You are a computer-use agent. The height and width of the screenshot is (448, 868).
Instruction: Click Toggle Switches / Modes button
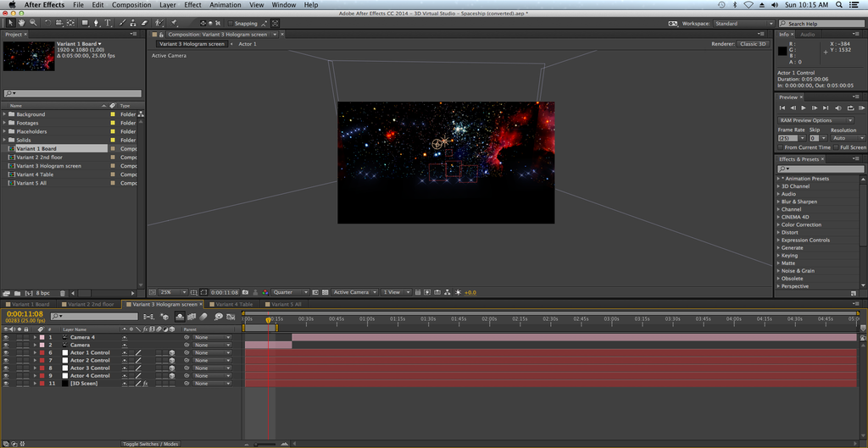(x=150, y=444)
